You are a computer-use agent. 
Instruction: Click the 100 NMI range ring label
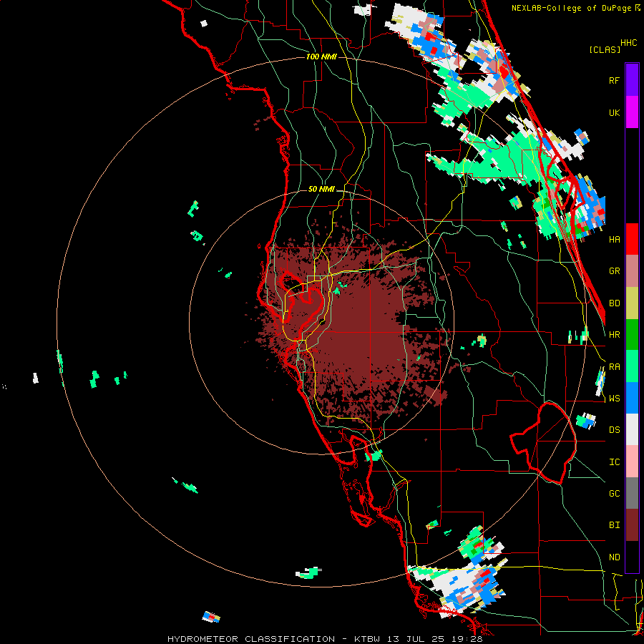[321, 57]
